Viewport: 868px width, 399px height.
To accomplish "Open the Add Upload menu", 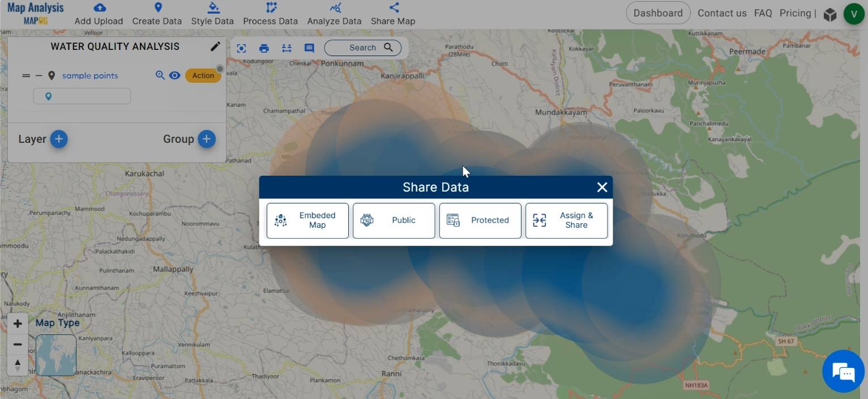I will click(99, 14).
